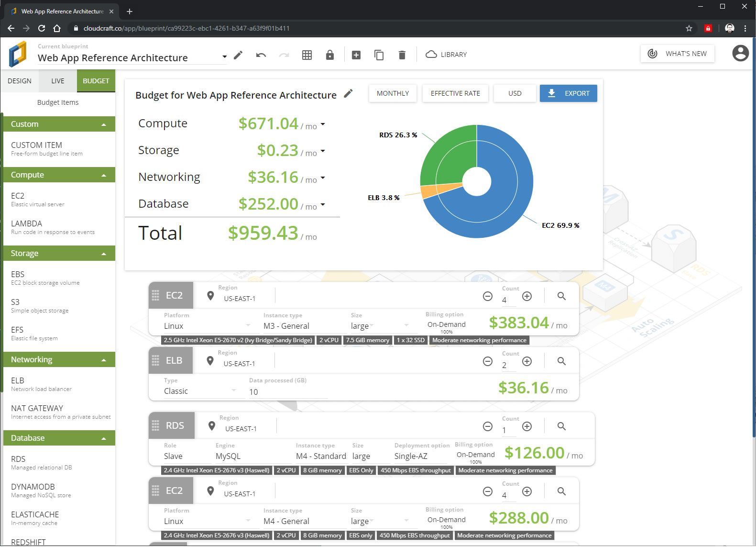756x547 pixels.
Task: Add an S3 budget item
Action: coord(59,306)
